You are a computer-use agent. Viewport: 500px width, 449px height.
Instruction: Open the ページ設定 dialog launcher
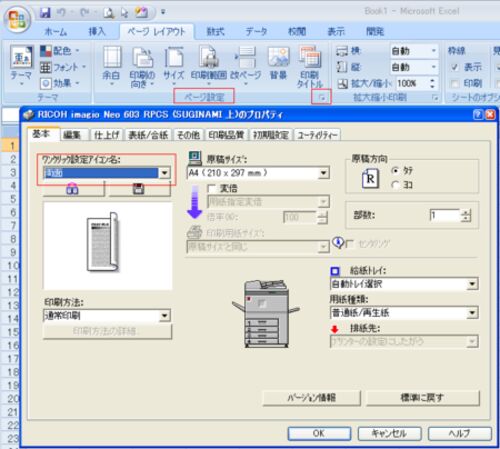coord(321,97)
